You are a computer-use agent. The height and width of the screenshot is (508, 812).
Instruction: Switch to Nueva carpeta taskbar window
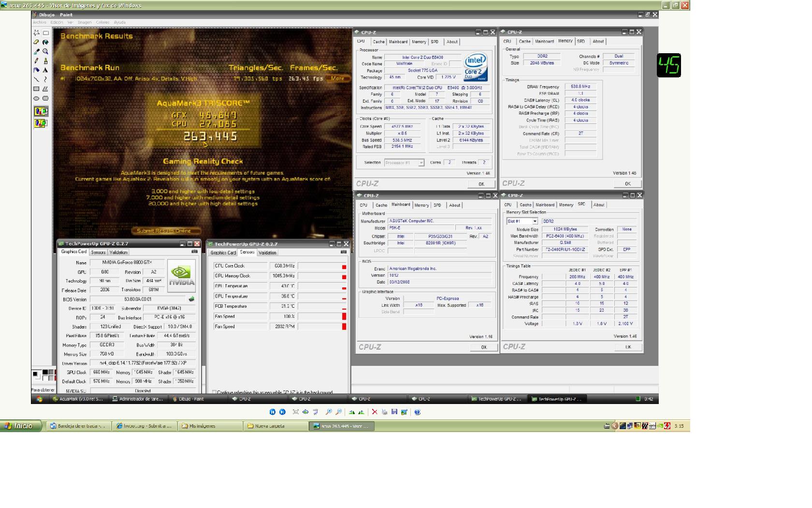[275, 426]
